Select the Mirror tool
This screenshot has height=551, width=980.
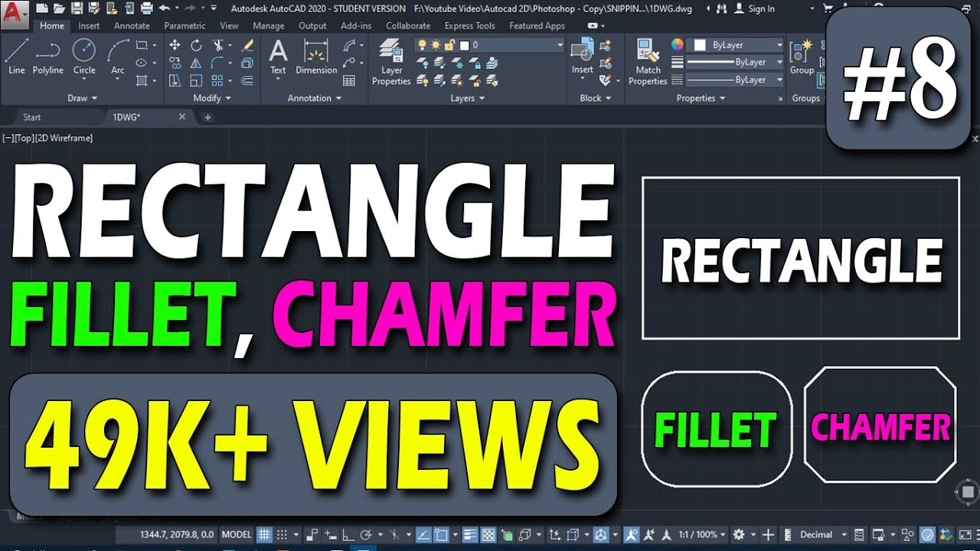click(196, 63)
